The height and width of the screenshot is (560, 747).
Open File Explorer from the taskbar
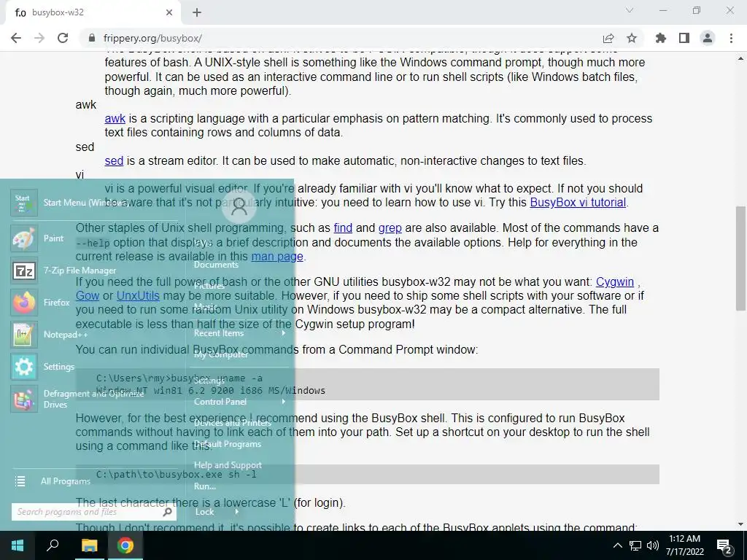click(89, 545)
